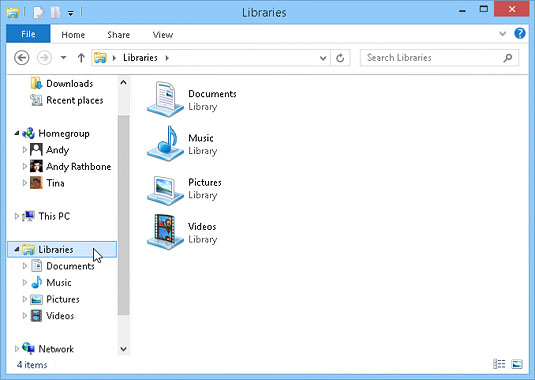Go up one folder level
Image resolution: width=535 pixels, height=380 pixels.
pyautogui.click(x=81, y=58)
